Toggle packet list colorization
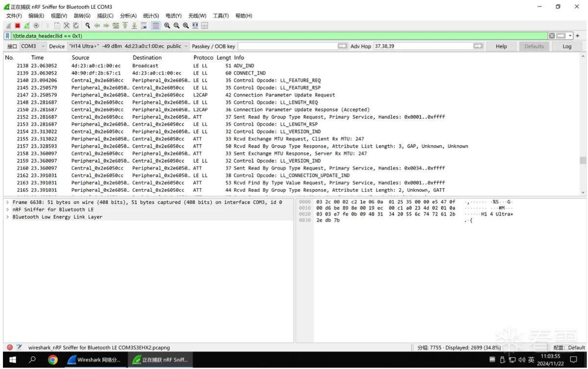 pos(156,25)
